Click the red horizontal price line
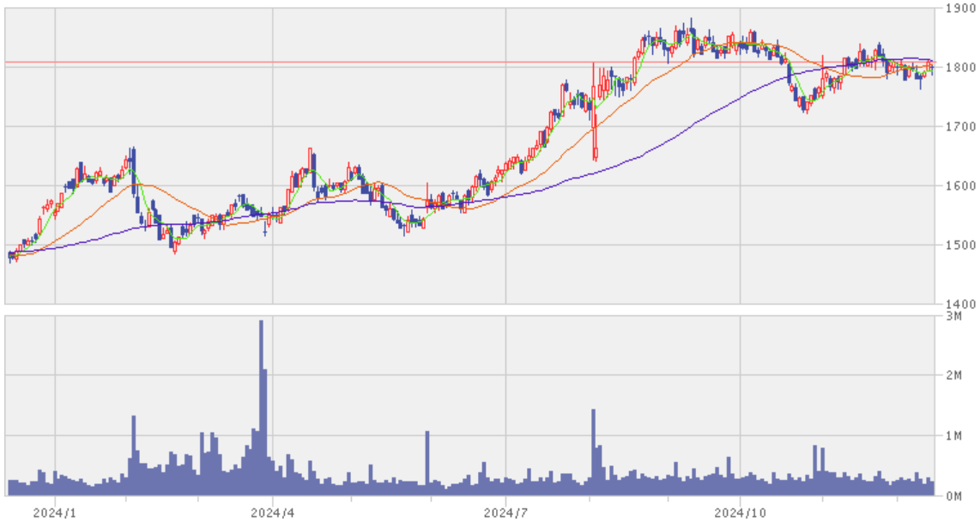Screen dimensions: 980x528 tap(469, 62)
